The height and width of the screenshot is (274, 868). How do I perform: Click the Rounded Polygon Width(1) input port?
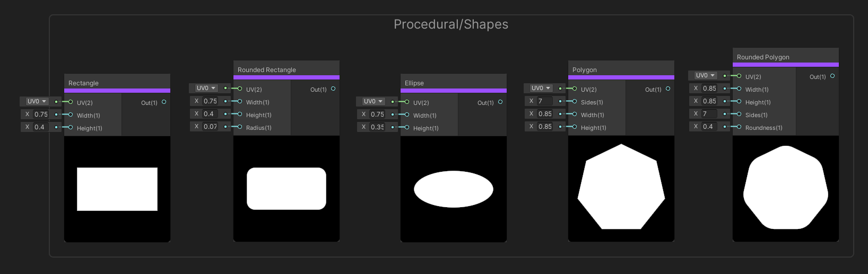739,89
